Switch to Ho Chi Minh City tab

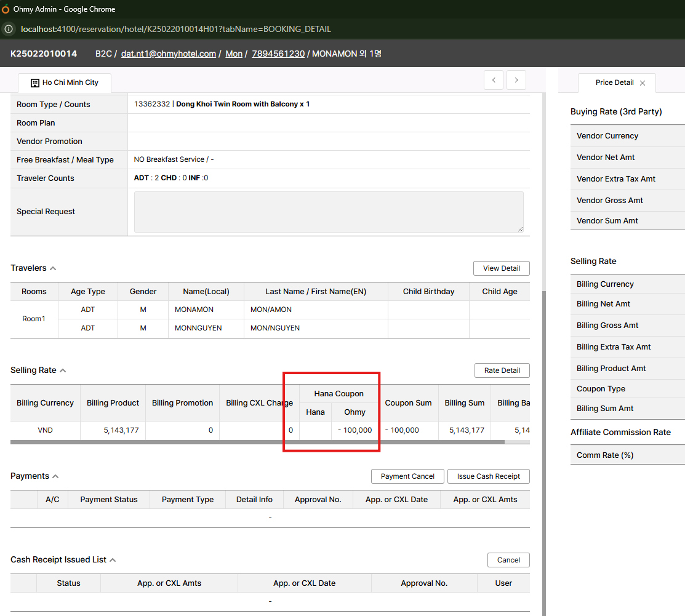pos(64,82)
